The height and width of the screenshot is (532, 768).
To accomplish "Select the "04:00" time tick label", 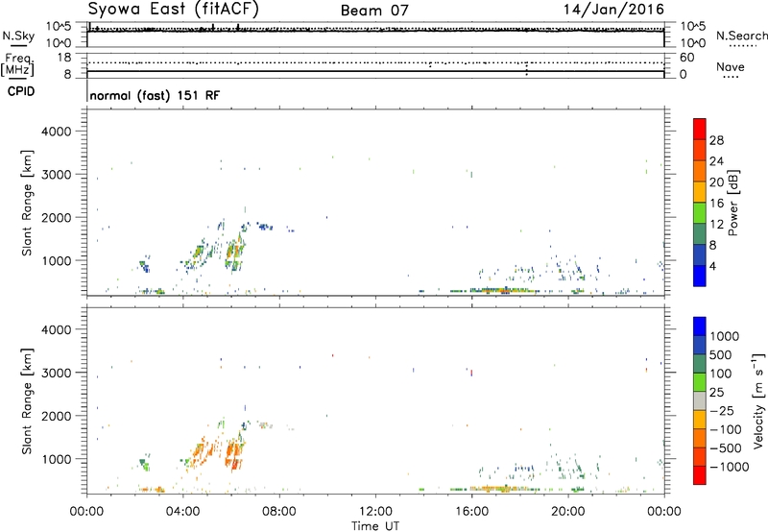I will click(183, 512).
